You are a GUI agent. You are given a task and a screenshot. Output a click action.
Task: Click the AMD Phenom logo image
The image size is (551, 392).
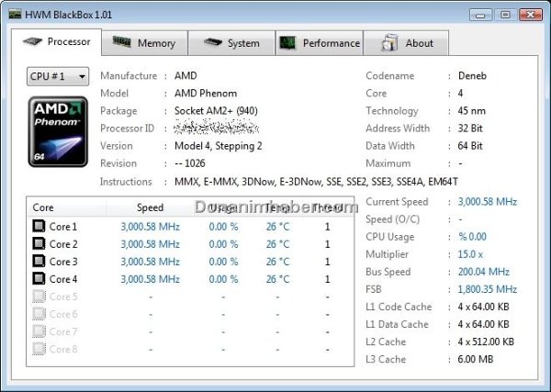[58, 131]
